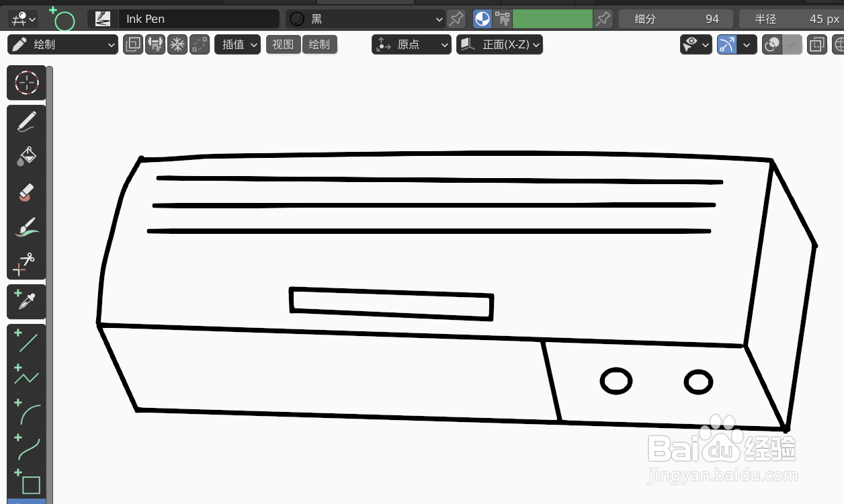Toggle pin next to green color swatch
844x504 pixels.
pos(603,19)
